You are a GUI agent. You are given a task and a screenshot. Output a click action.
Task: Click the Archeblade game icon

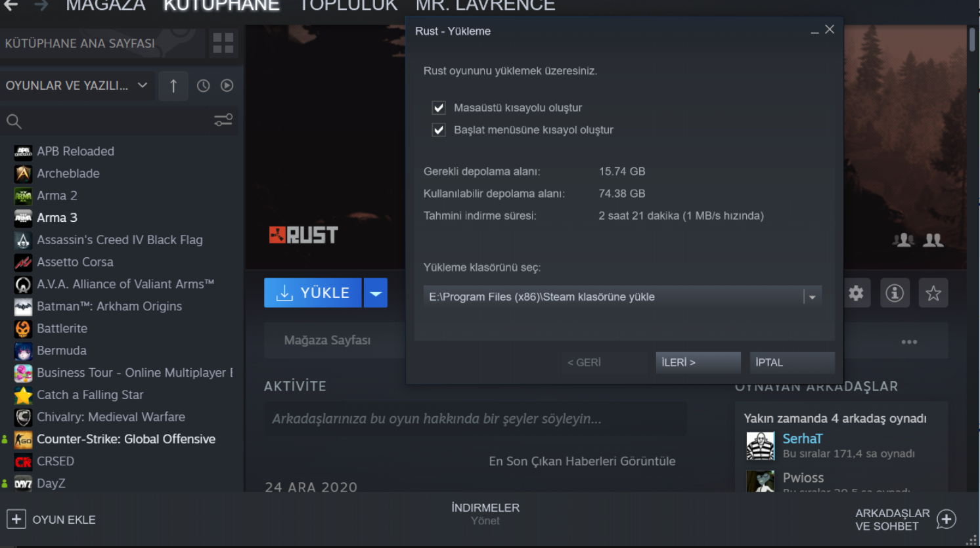coord(23,174)
